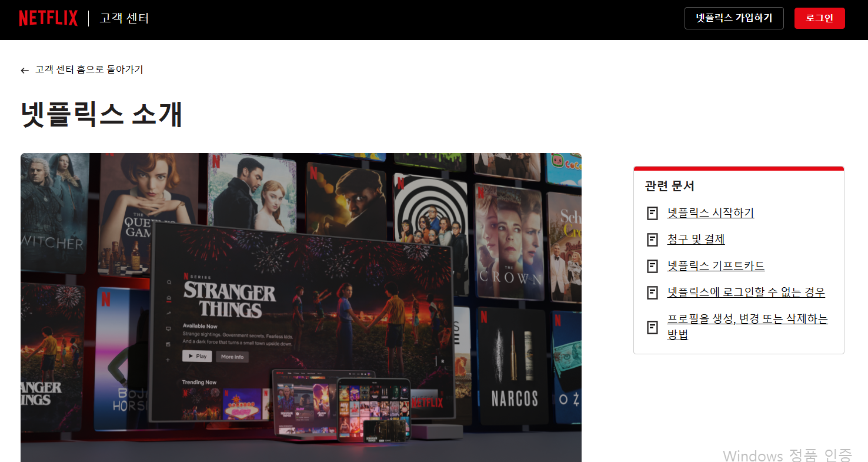The width and height of the screenshot is (868, 462).
Task: Click the Stranger Things hero image
Action: click(301, 307)
